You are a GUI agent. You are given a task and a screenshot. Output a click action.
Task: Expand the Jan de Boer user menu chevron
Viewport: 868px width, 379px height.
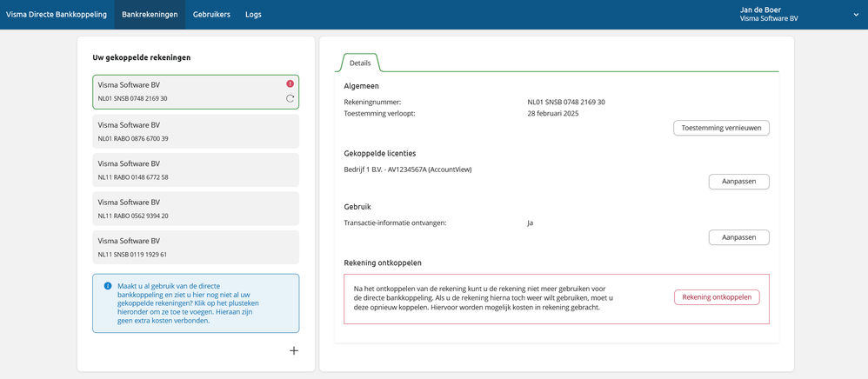tap(857, 15)
